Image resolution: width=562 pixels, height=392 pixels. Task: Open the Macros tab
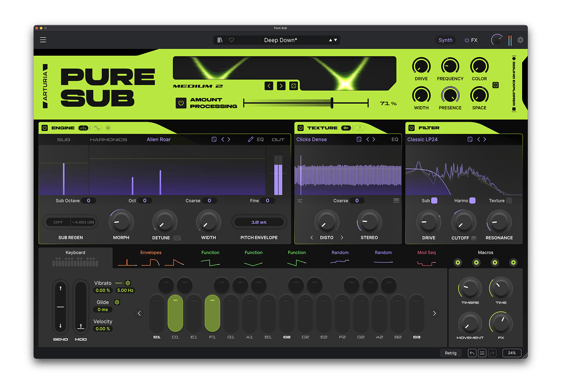pos(485,252)
